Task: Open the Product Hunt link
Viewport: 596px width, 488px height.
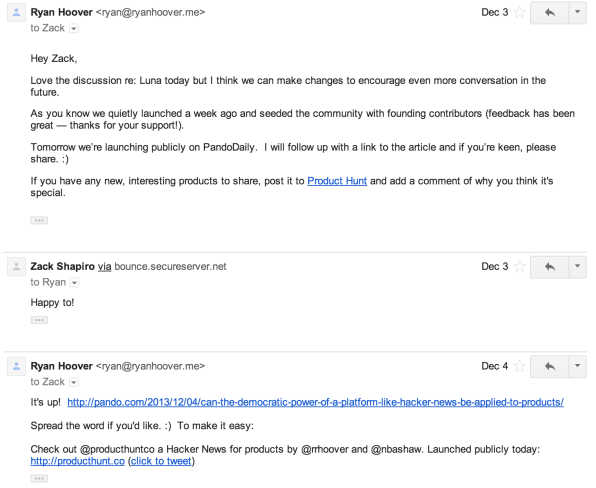Action: click(x=337, y=181)
